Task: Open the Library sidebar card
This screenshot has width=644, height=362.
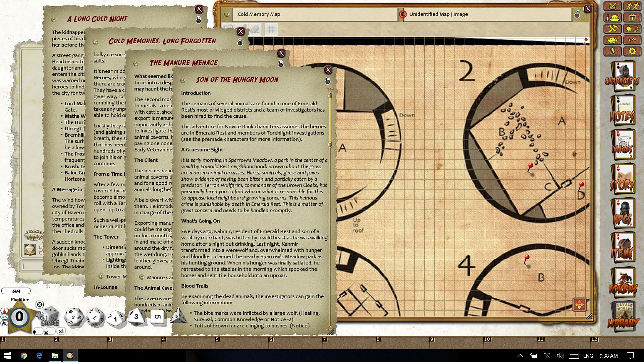Action: (623, 317)
